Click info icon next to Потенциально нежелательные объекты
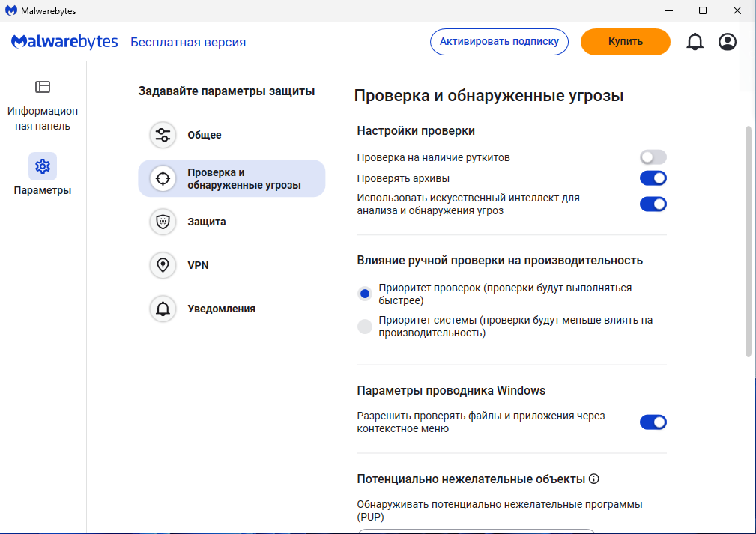This screenshot has width=756, height=534. [x=594, y=479]
